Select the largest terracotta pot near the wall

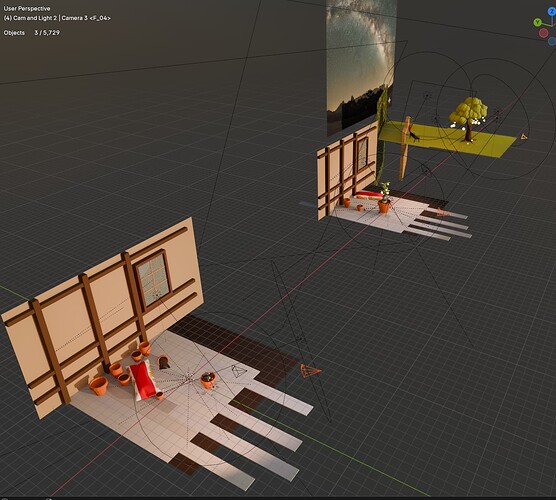click(x=98, y=386)
